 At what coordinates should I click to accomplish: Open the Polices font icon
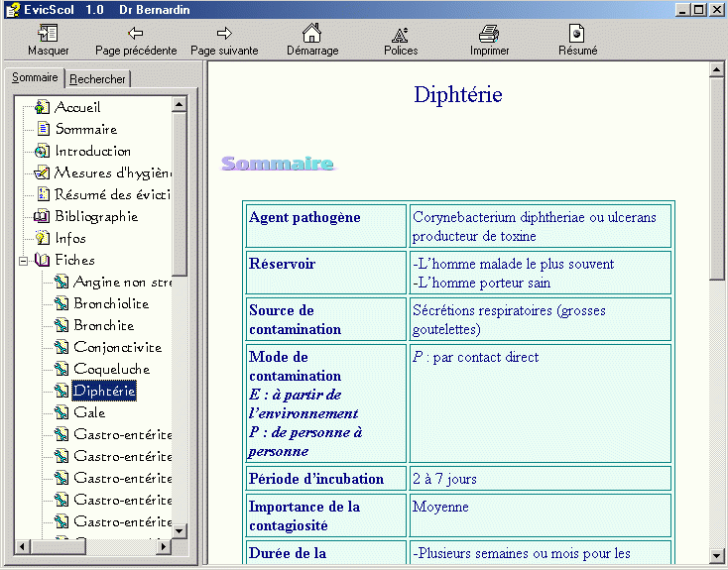click(x=401, y=35)
